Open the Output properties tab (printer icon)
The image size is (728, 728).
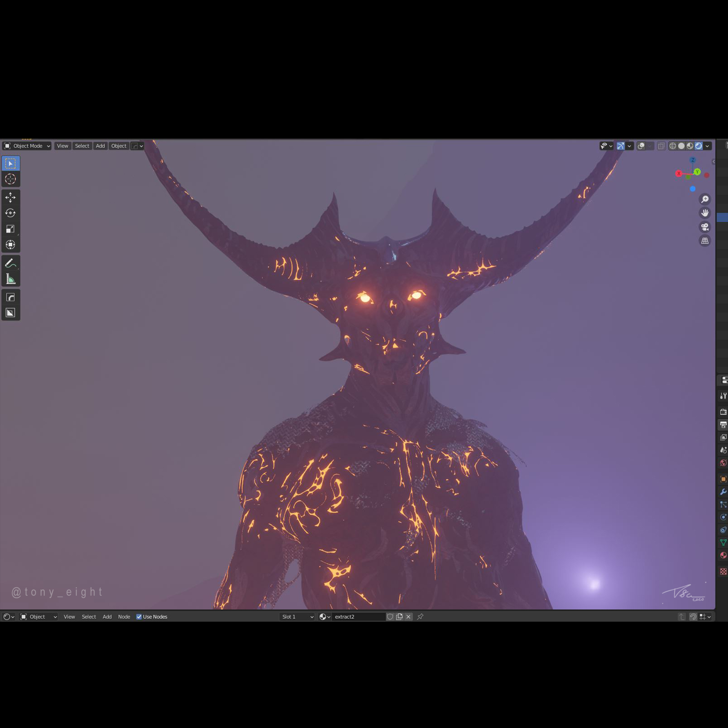(x=723, y=425)
